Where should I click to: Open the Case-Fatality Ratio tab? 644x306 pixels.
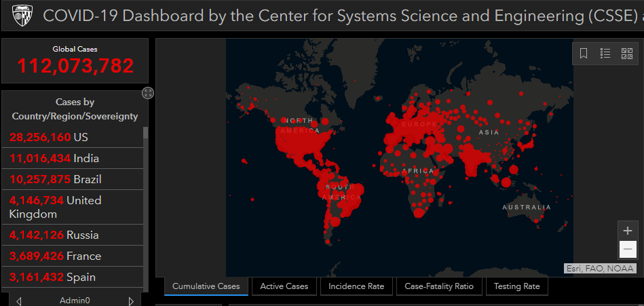pos(439,286)
